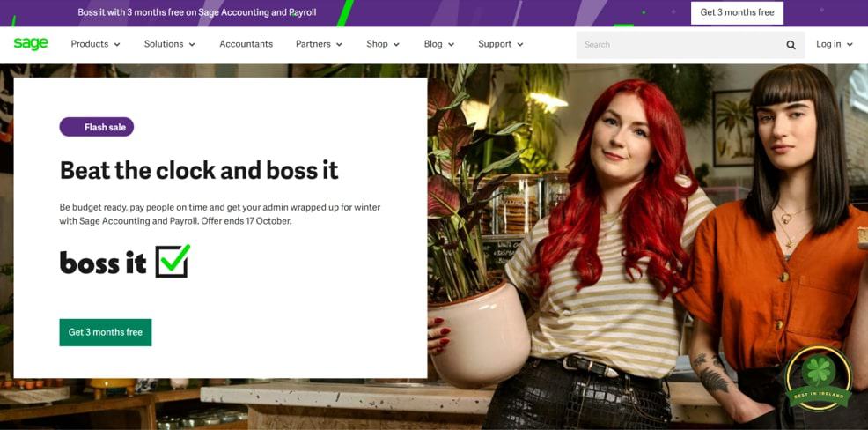The height and width of the screenshot is (430, 868).
Task: Expand the Blog chevron
Action: click(451, 45)
